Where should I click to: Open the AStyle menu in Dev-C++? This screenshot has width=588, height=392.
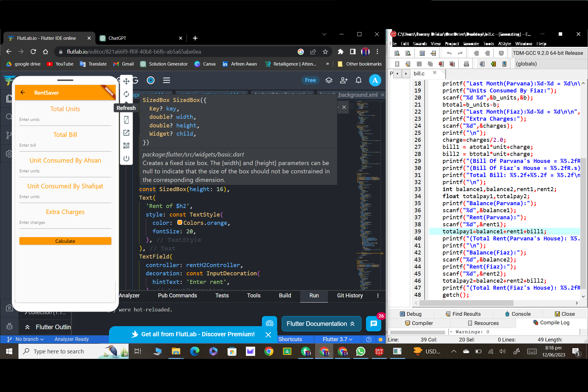click(x=505, y=44)
